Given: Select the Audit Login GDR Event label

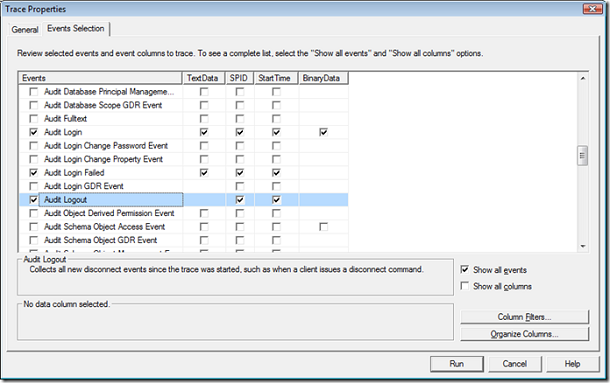Looking at the screenshot, I should coord(84,186).
